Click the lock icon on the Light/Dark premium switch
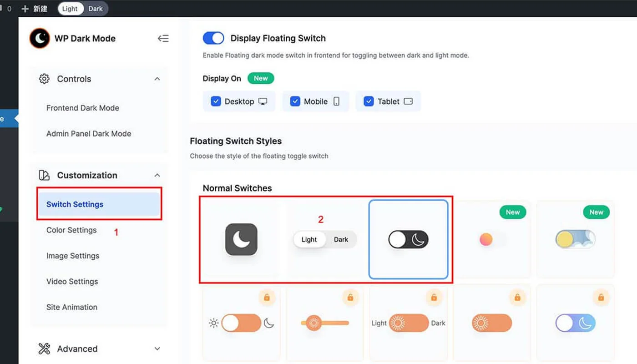637x364 pixels. [434, 298]
